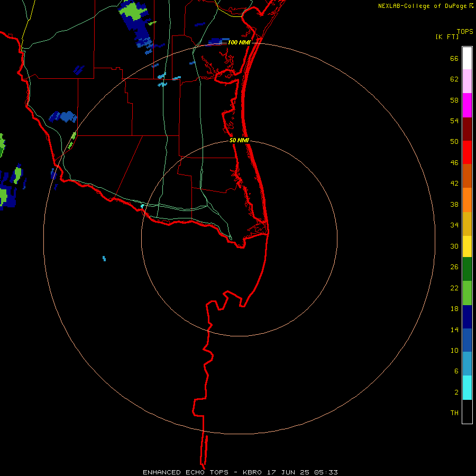Pick the maroon legend swatch
Viewport: 476px width, 476px height.
pyautogui.click(x=467, y=129)
